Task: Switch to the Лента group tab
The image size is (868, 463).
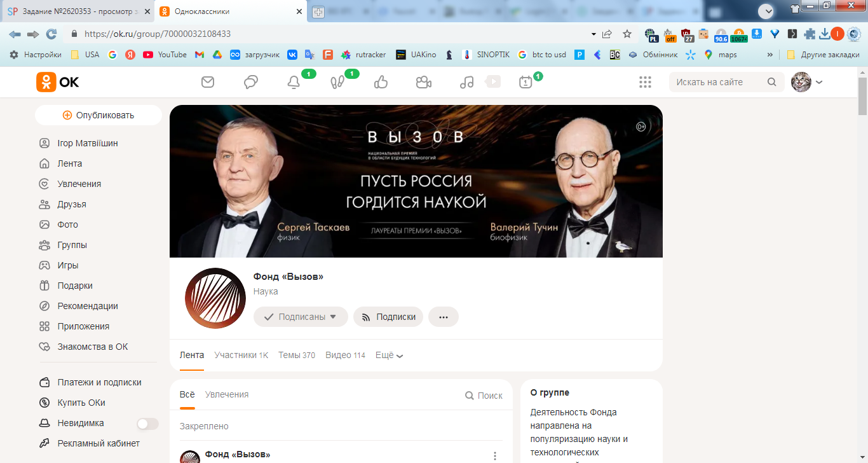Action: coord(192,355)
